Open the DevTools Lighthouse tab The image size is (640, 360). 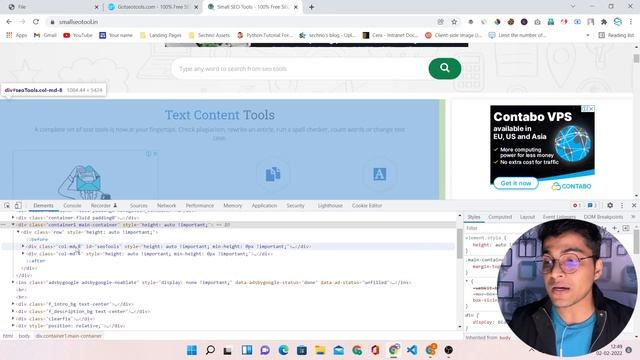click(x=330, y=206)
